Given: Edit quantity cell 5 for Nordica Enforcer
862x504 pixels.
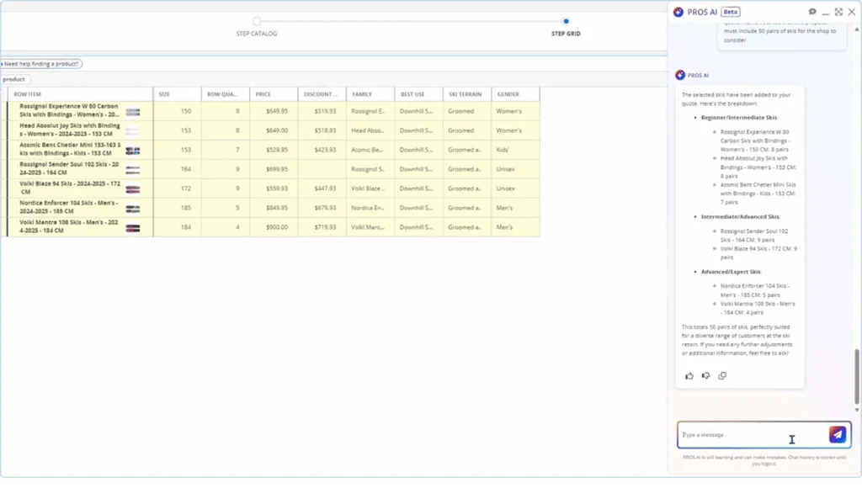Looking at the screenshot, I should pos(226,208).
